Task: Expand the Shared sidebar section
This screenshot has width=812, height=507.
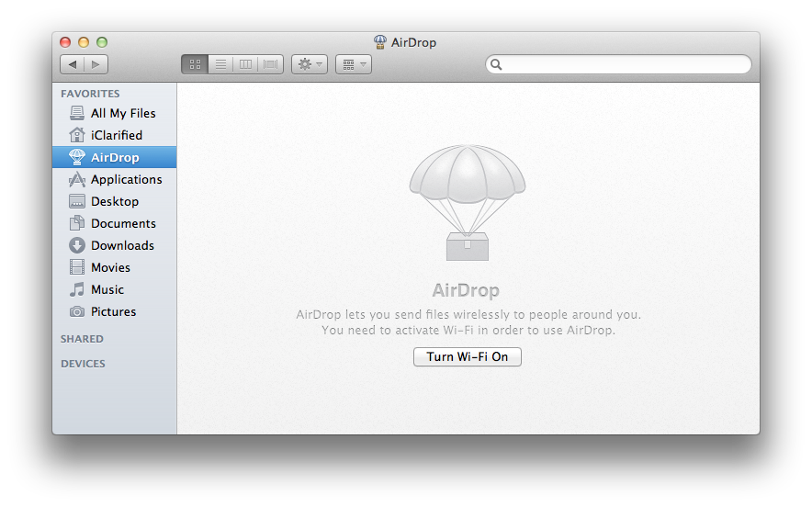Action: coord(83,339)
